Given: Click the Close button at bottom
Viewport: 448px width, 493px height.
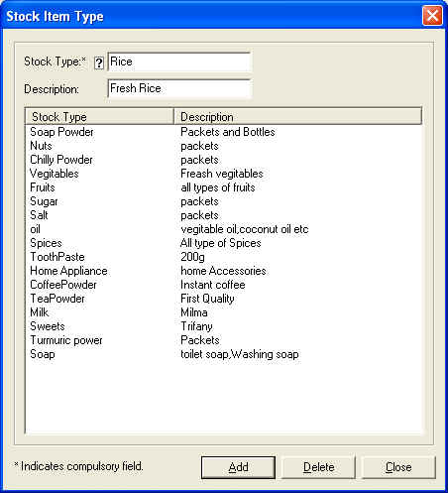Looking at the screenshot, I should pos(398,467).
